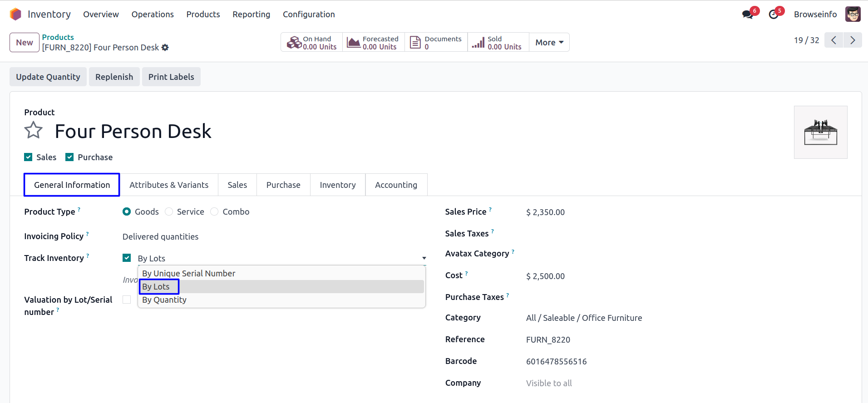Uncheck the Sales checkbox
The image size is (868, 403).
[28, 157]
